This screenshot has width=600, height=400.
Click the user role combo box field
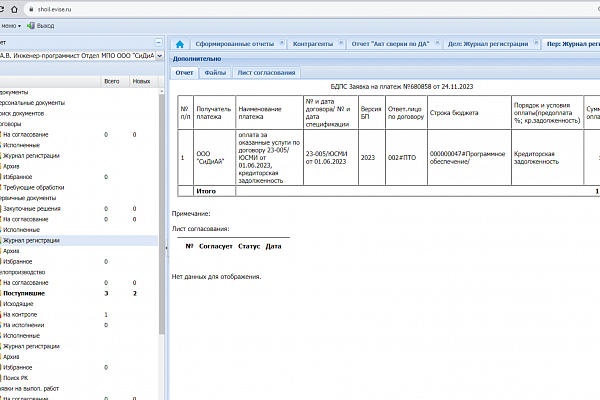78,56
